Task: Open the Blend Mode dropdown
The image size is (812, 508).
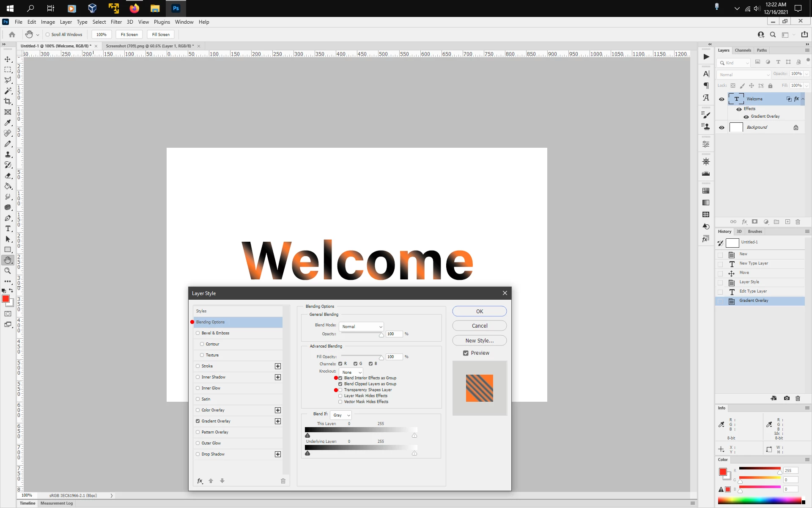Action: (x=362, y=327)
